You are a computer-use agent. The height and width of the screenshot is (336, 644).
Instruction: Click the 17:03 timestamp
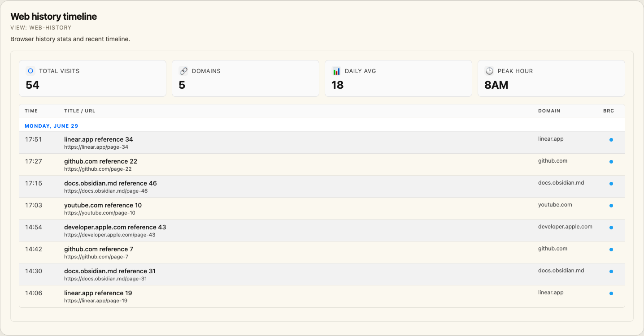pyautogui.click(x=34, y=205)
